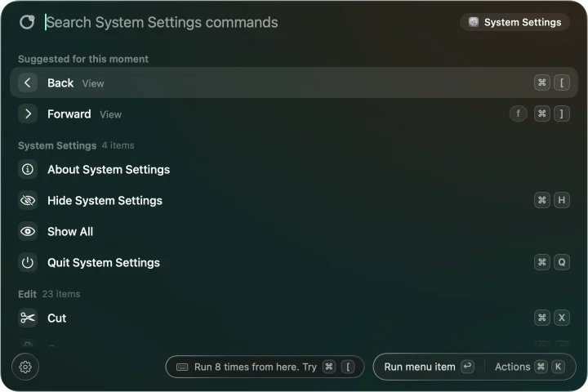Click the X shortcut key badge on Cut
Viewport: 588px width, 392px height.
[561, 318]
